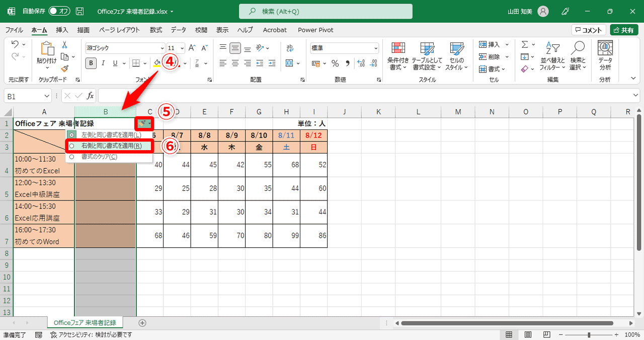Toggle the AutoSave switch
This screenshot has height=340, width=644.
pyautogui.click(x=59, y=11)
